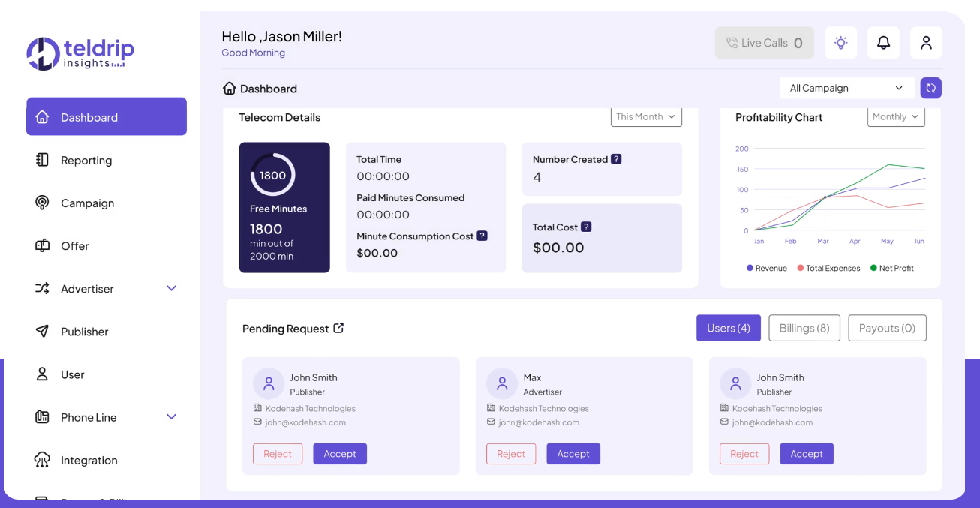Reject Max the Advertiser's request

(511, 453)
